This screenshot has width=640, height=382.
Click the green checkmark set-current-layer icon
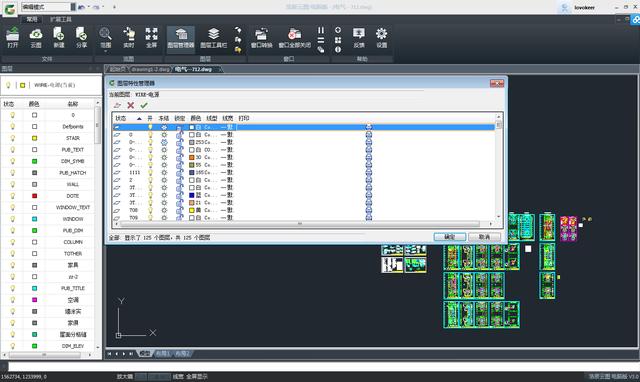click(144, 105)
